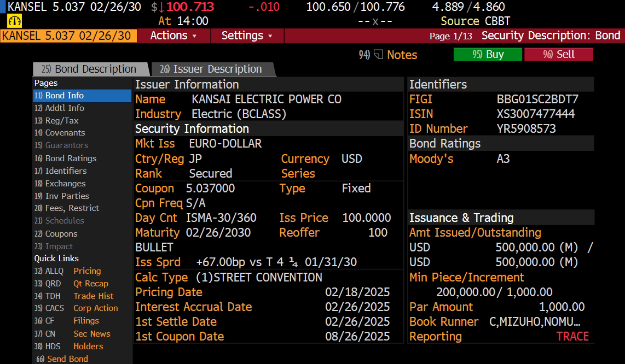Click the yellow gauge icon under the ticker

click(x=14, y=21)
